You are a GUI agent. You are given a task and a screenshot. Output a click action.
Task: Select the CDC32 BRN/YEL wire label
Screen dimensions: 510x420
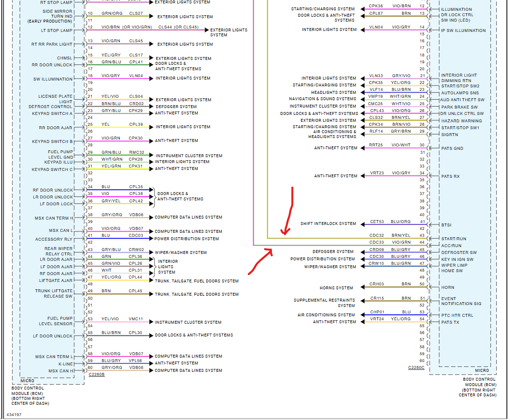390,235
